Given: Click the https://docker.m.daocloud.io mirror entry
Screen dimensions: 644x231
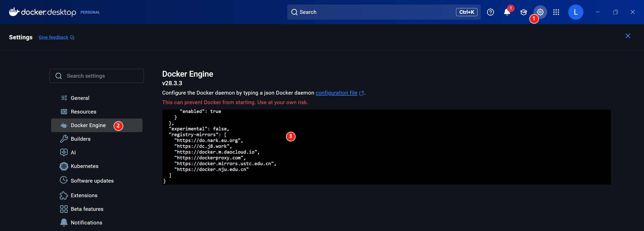Looking at the screenshot, I should click(x=217, y=152).
